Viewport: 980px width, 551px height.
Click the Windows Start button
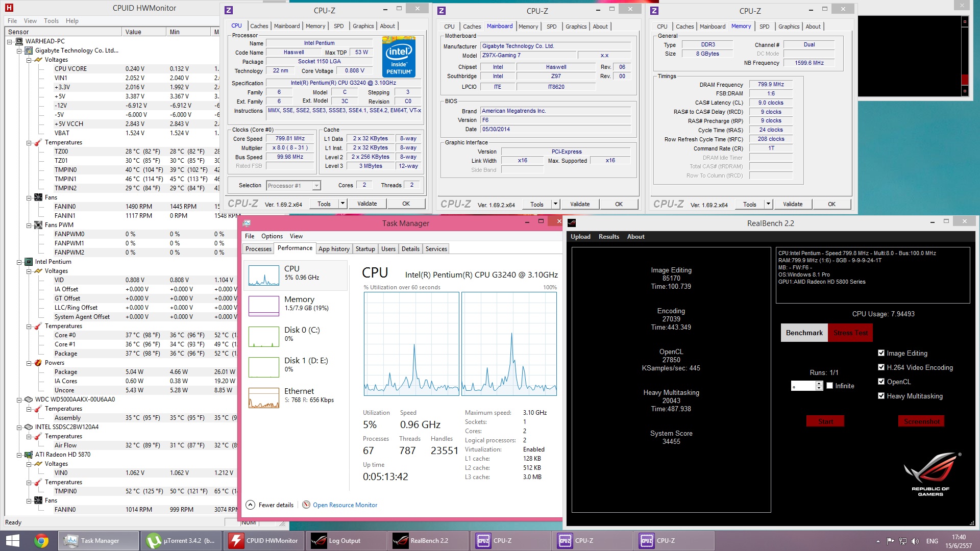click(x=12, y=540)
